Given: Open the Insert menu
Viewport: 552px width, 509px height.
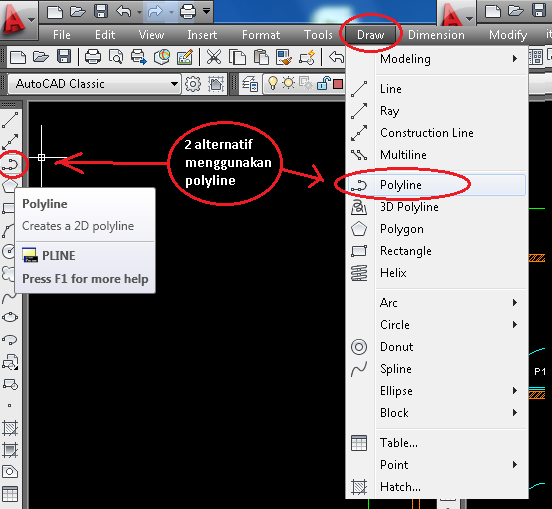Looking at the screenshot, I should (202, 35).
